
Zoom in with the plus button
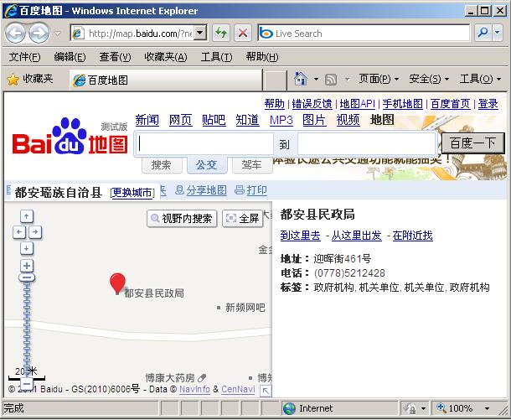point(27,266)
